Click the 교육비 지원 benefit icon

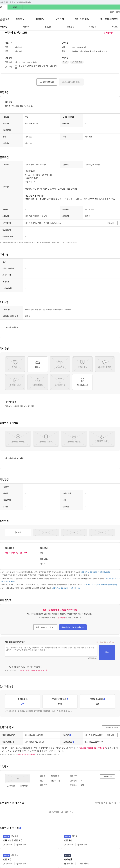point(82,364)
